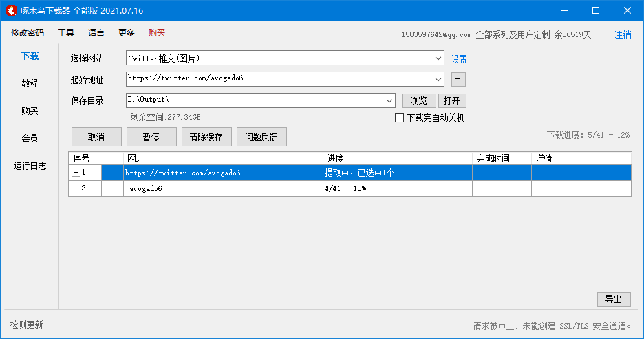Minimize the downloader window
The height and width of the screenshot is (339, 644).
coord(565,11)
